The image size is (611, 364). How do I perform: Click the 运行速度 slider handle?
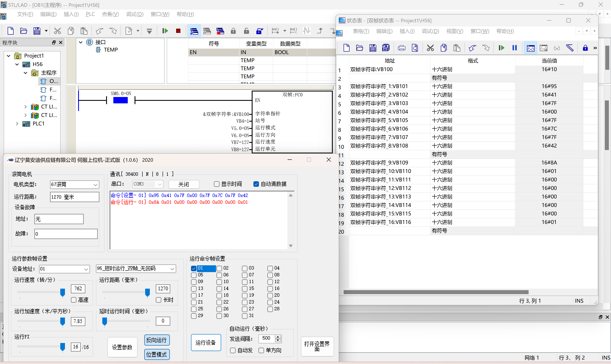pyautogui.click(x=63, y=292)
